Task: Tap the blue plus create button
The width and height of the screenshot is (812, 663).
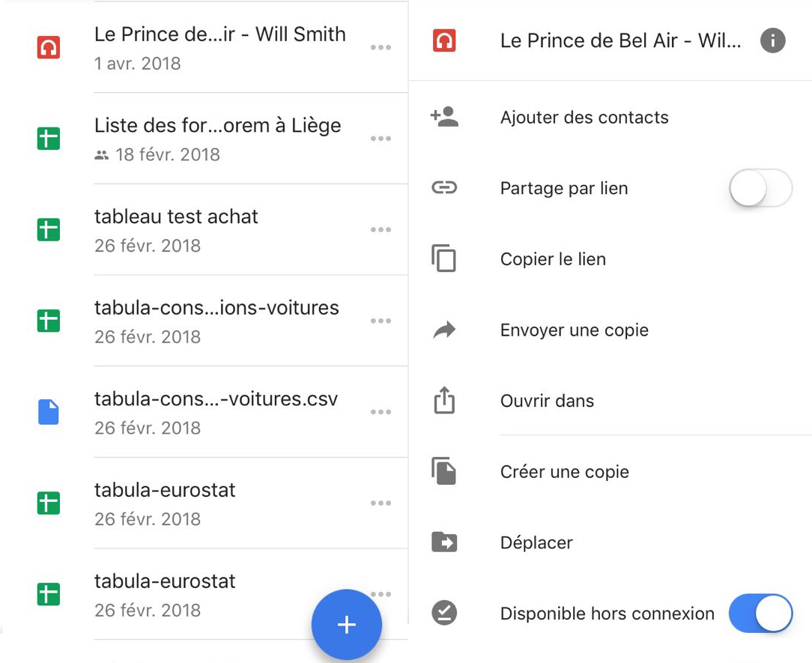Action: [x=346, y=625]
